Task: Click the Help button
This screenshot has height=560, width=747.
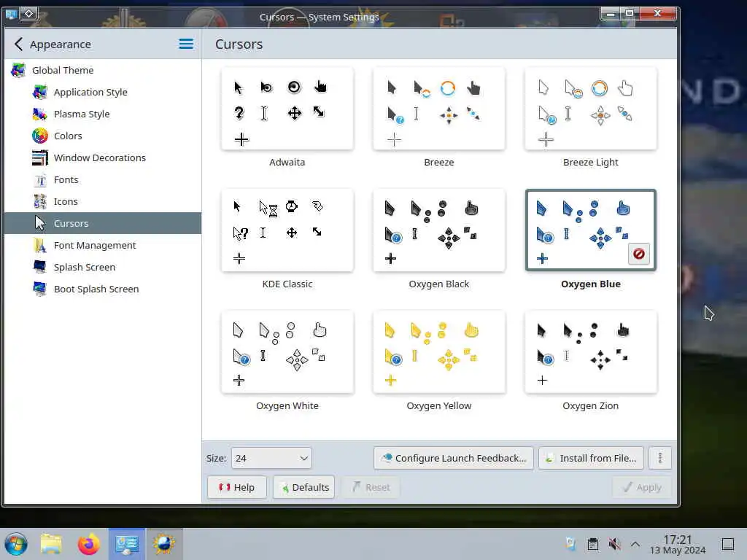Action: (x=237, y=487)
